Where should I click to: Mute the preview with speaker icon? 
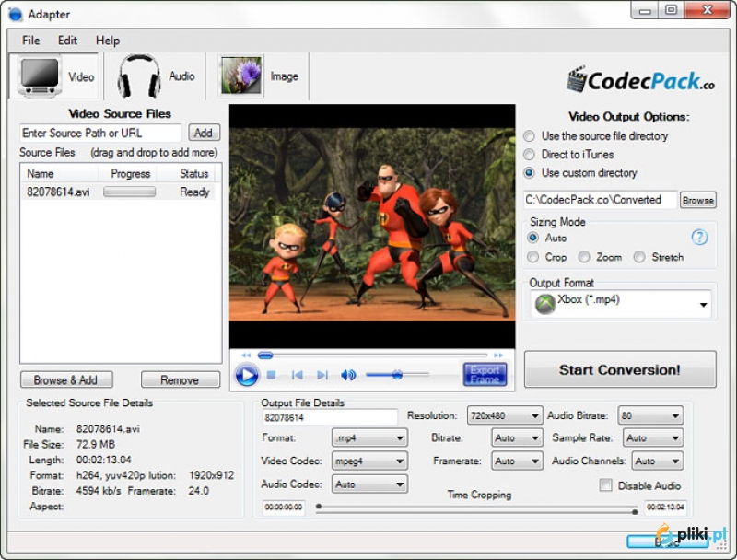[348, 375]
